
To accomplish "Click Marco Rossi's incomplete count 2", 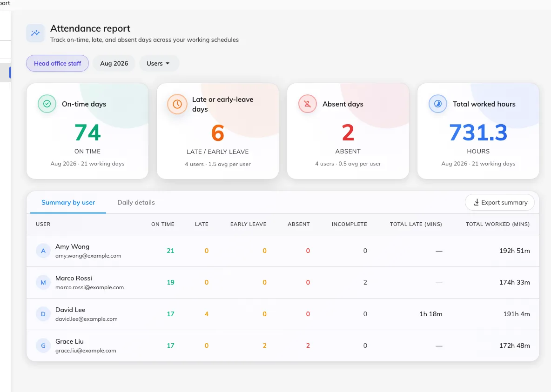I will [365, 282].
